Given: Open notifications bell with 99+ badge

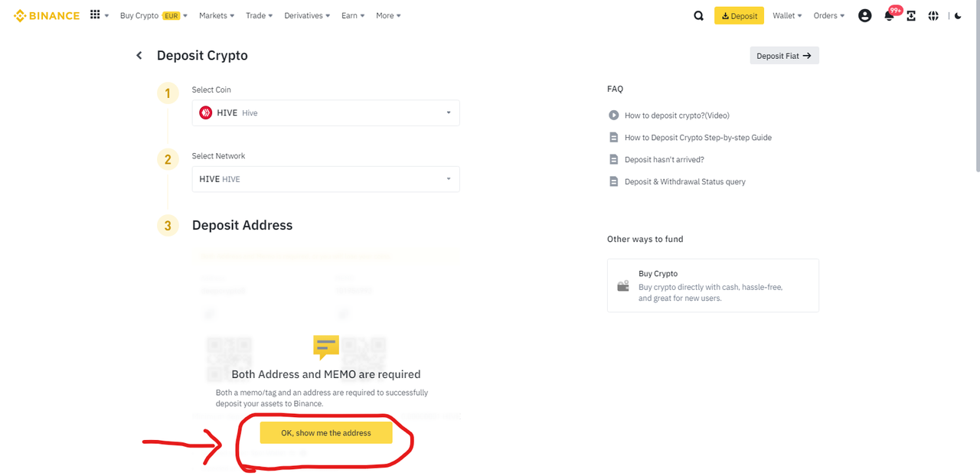Looking at the screenshot, I should (890, 15).
